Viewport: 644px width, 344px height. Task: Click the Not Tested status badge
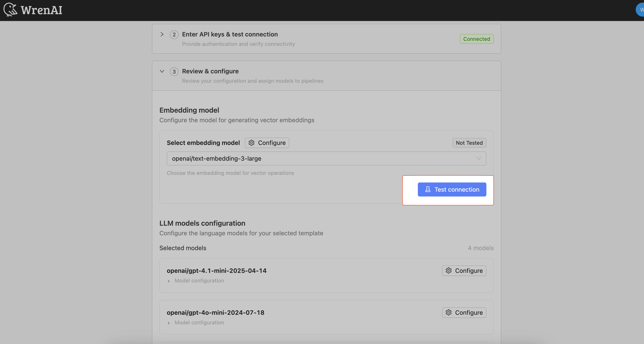point(469,143)
